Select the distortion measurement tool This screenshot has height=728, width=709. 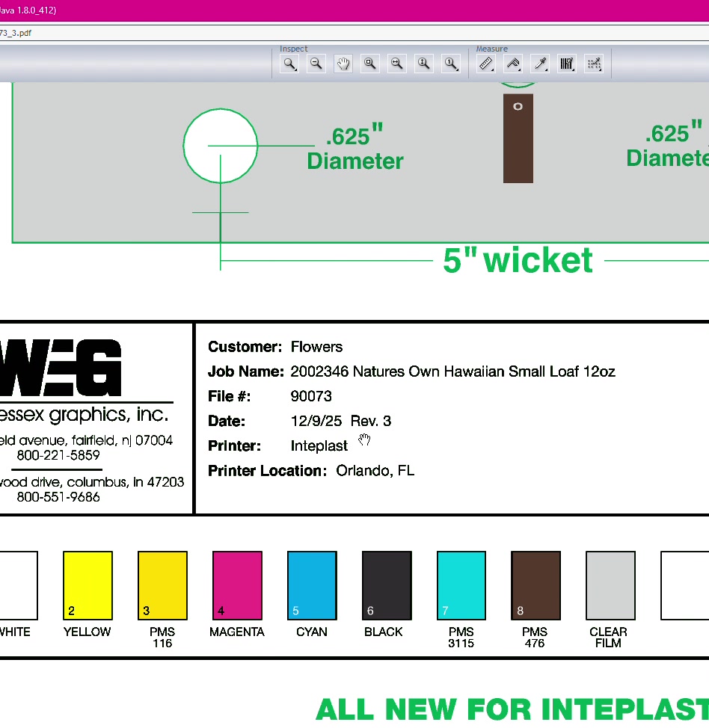(x=594, y=64)
